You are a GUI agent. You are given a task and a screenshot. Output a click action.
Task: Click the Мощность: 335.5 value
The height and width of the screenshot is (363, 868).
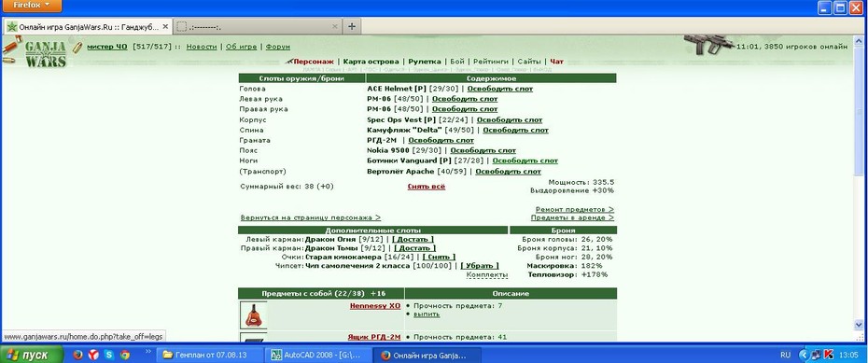tap(581, 182)
